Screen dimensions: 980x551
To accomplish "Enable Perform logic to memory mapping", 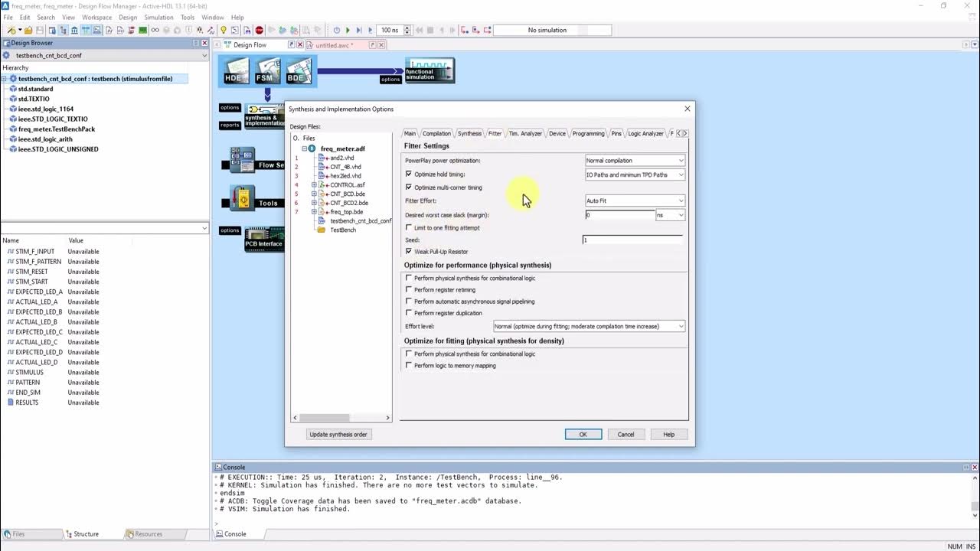I will (408, 365).
